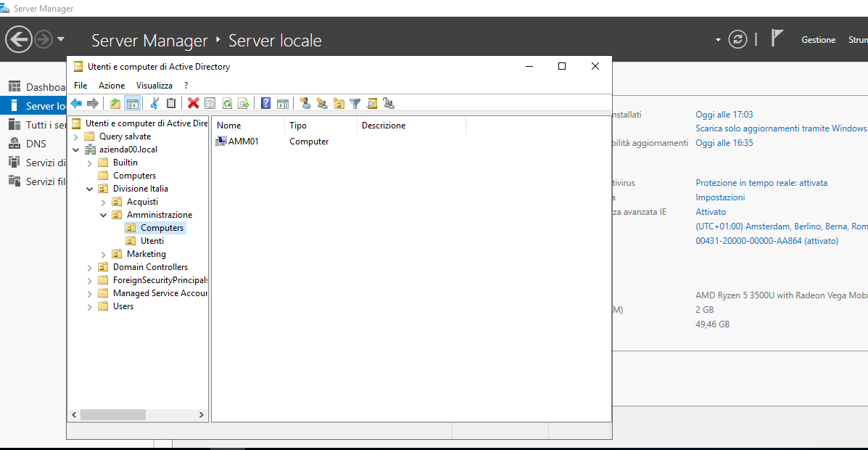Click the tree pane scroll-left arrow
The image size is (868, 450).
(x=74, y=414)
